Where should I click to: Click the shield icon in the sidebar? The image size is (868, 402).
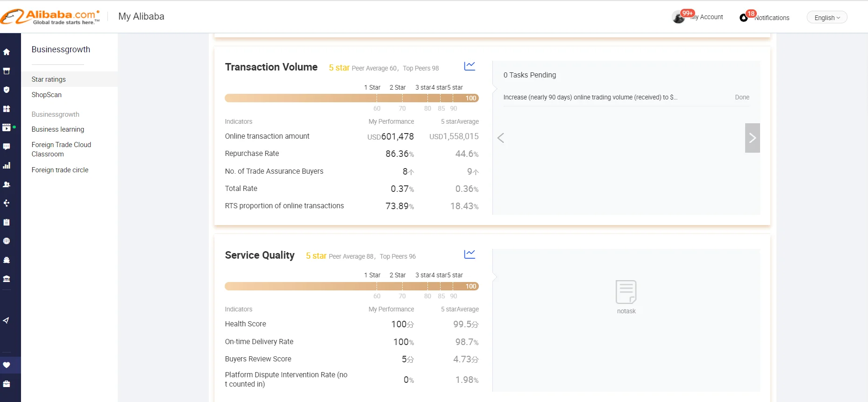click(7, 90)
